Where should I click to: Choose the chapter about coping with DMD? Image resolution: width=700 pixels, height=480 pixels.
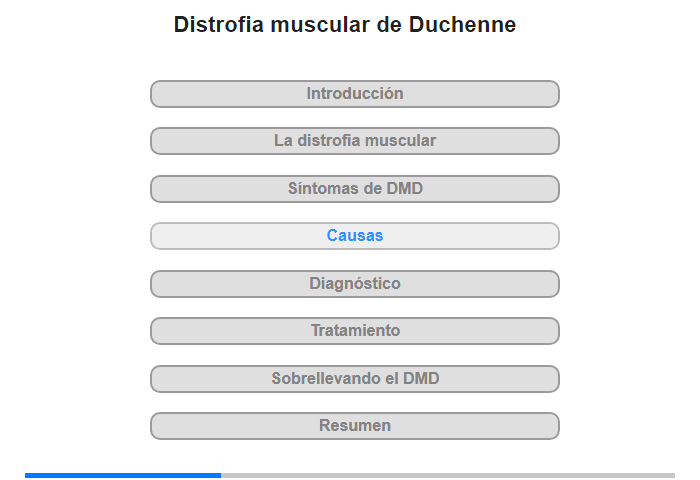click(354, 379)
